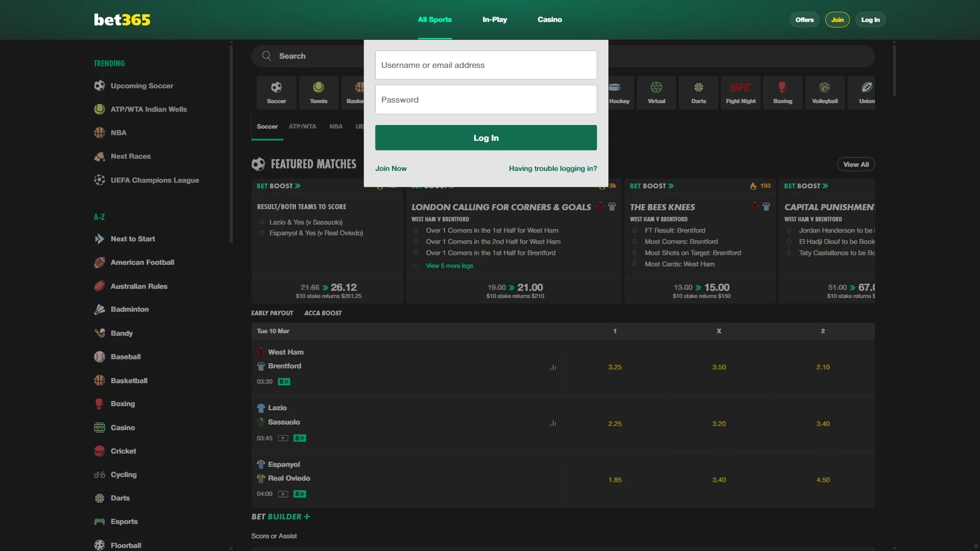Click the bet365 logo

(x=122, y=19)
